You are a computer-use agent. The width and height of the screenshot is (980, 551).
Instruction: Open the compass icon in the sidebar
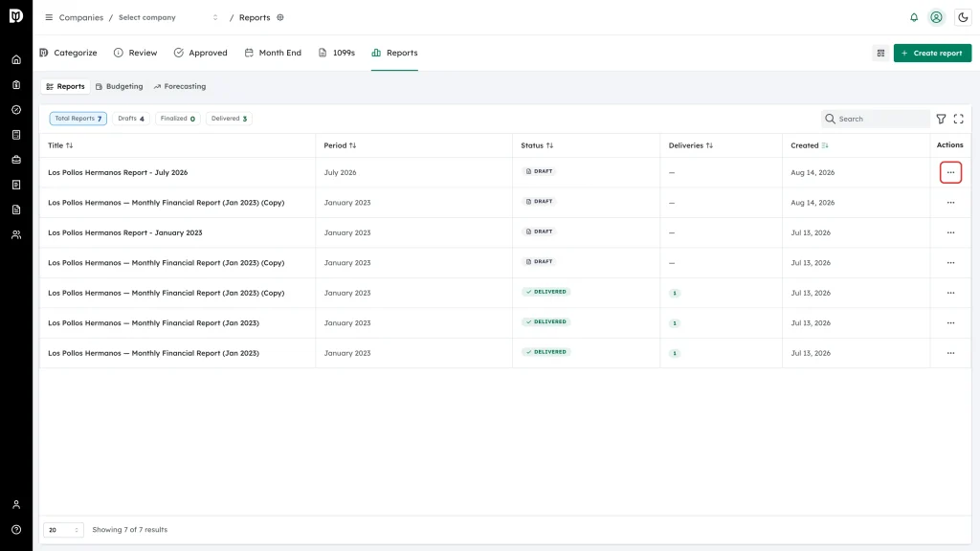point(16,110)
